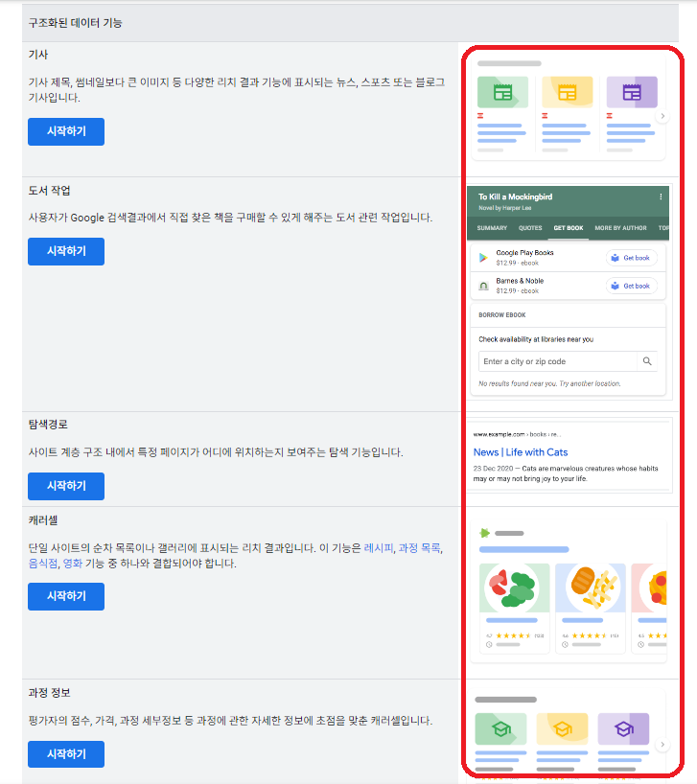Click the 캐러셀 heading
Viewport: 697px width, 784px height.
[43, 520]
